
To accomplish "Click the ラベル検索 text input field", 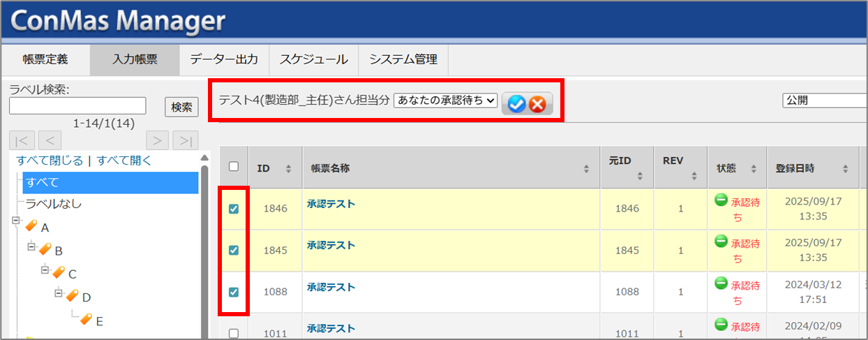I will pos(77,105).
